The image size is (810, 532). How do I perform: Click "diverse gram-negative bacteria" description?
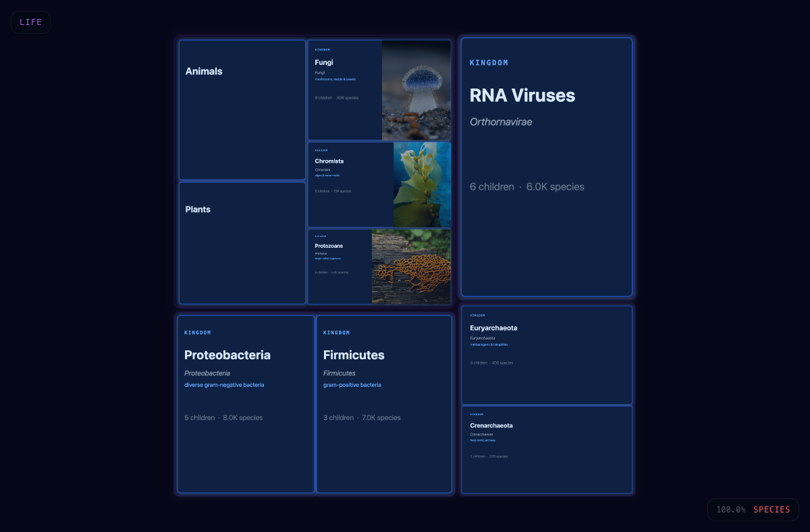[224, 385]
